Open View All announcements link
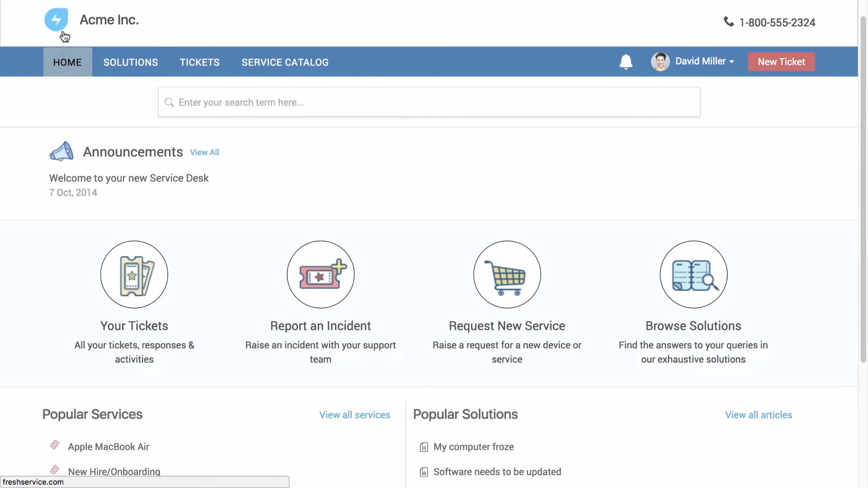The image size is (868, 488). [204, 152]
